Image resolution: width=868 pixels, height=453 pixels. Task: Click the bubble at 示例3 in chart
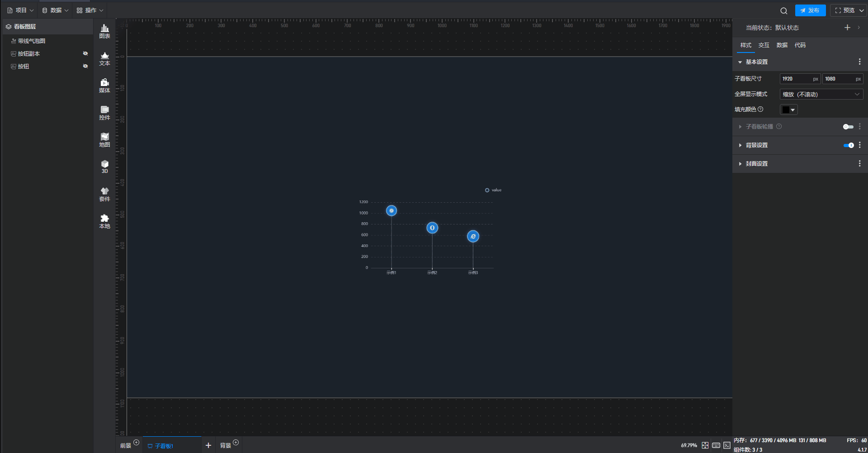click(473, 236)
